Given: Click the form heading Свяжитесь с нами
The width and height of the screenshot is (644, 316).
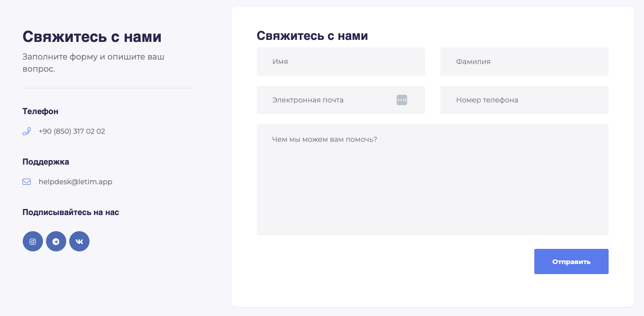Looking at the screenshot, I should point(312,35).
